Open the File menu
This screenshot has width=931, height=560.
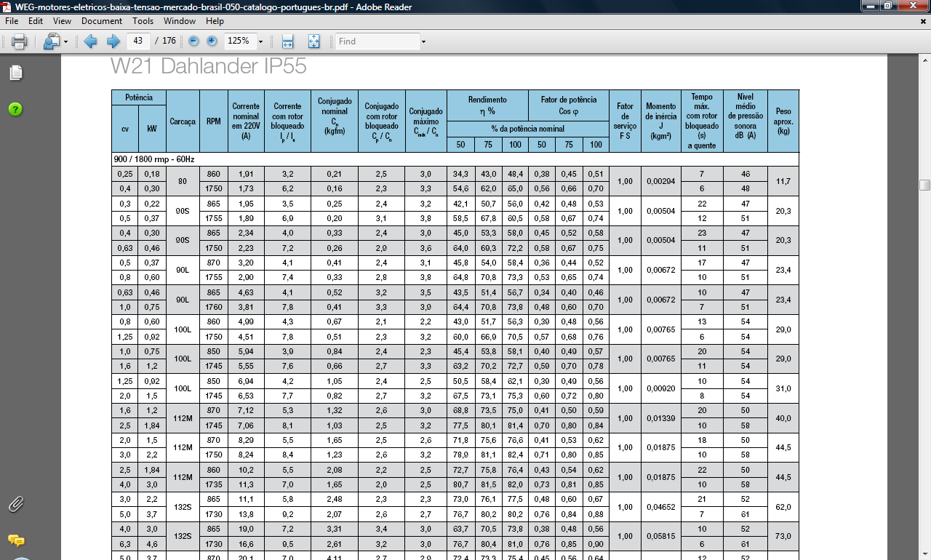12,22
